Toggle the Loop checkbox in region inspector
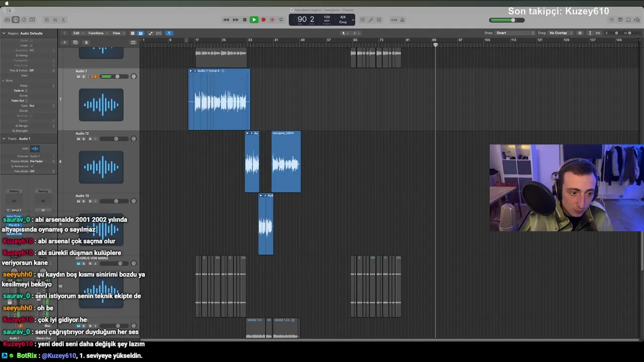644x362 pixels. [31, 45]
